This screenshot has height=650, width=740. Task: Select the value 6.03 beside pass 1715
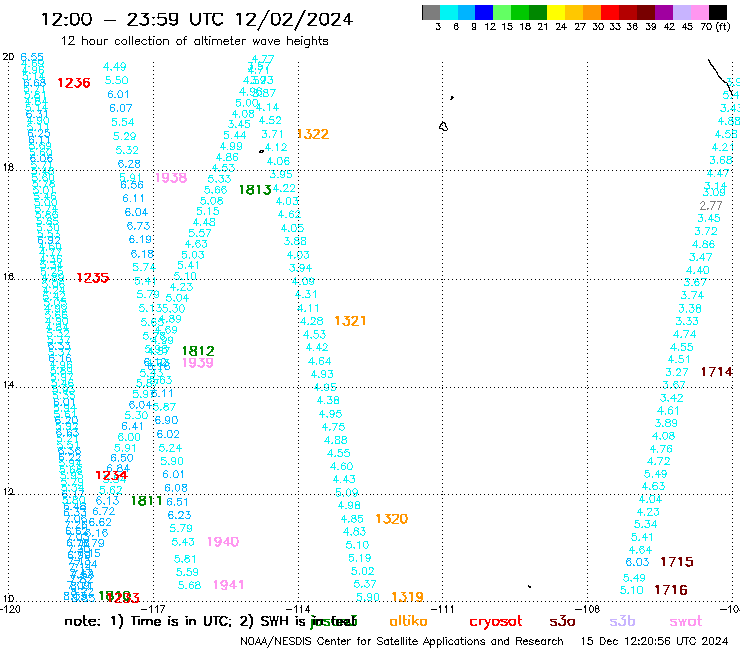(x=637, y=562)
